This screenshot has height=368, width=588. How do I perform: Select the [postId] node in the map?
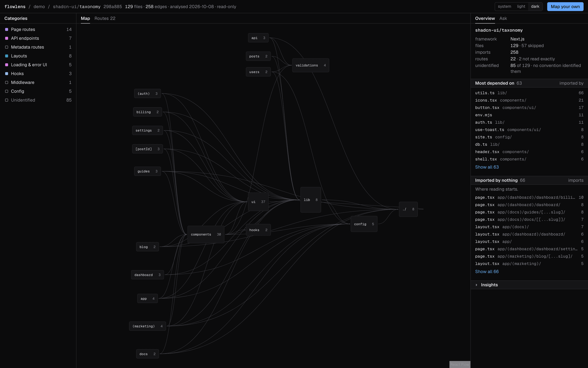(147, 149)
